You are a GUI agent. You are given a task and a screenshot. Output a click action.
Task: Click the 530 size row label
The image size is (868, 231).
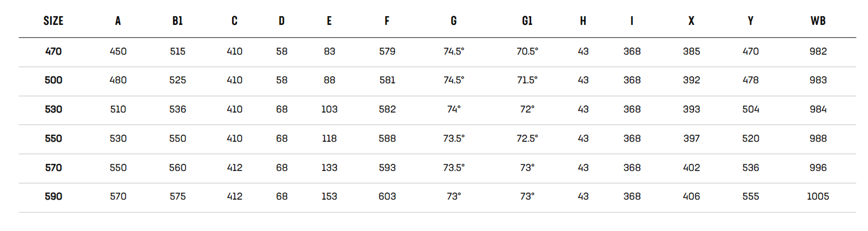click(x=53, y=109)
